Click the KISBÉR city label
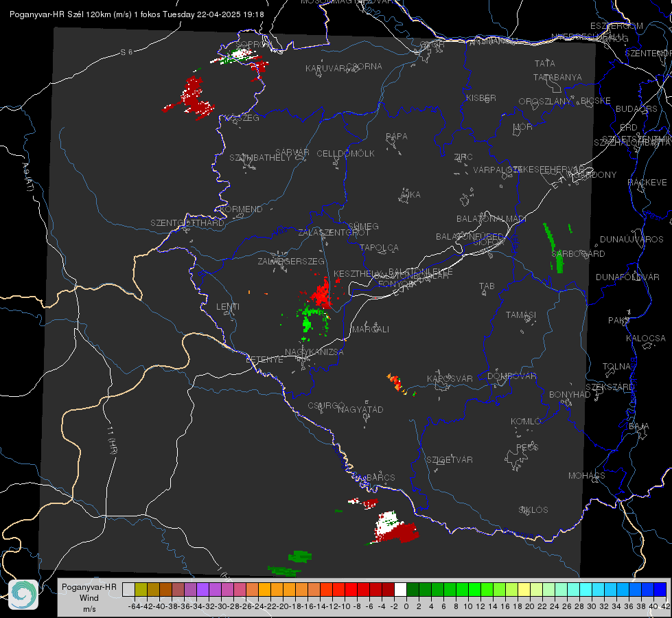 click(481, 98)
